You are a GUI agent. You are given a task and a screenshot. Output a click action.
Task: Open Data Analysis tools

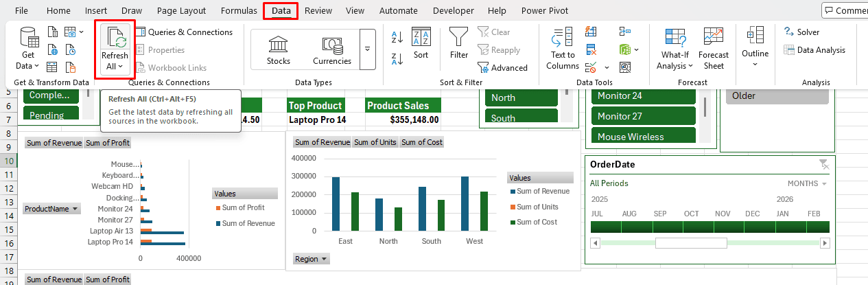[815, 49]
